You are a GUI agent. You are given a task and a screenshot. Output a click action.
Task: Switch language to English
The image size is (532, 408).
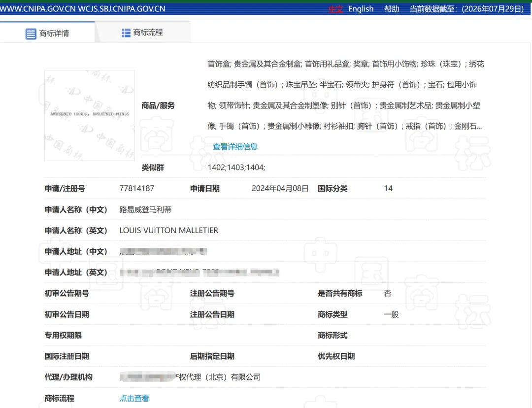click(x=361, y=9)
